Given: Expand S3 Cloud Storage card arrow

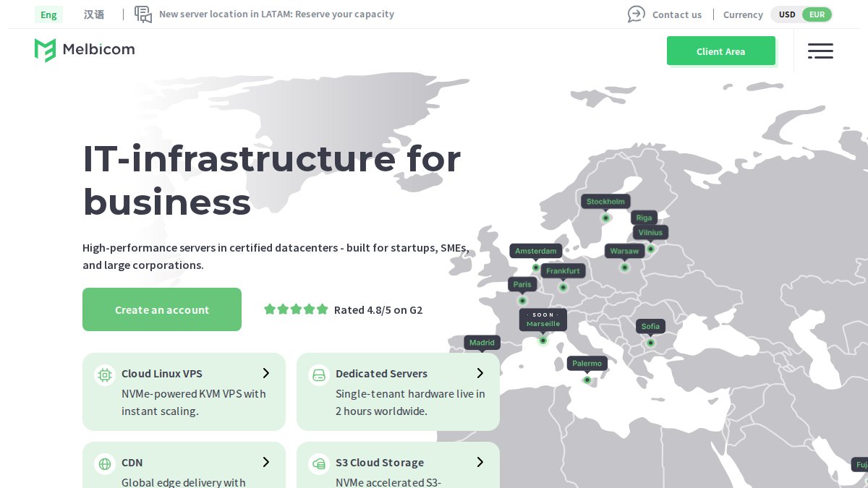Looking at the screenshot, I should tap(480, 462).
